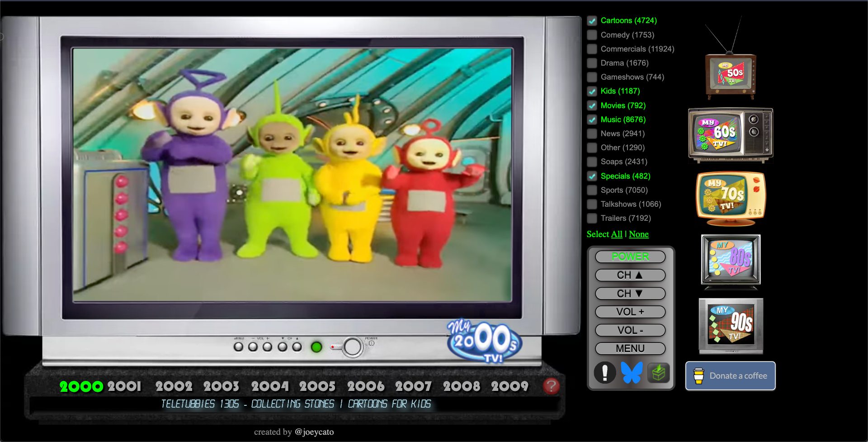Open the My 80s TV icon

click(731, 261)
